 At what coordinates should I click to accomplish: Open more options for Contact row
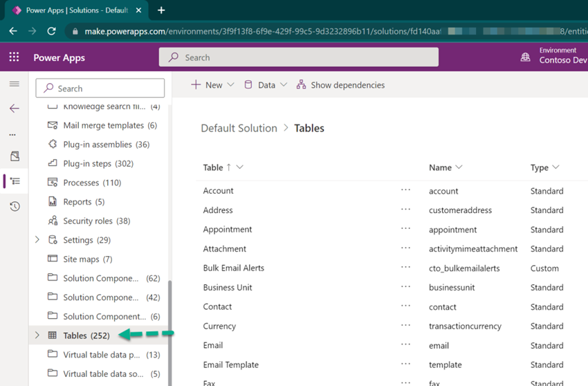(x=405, y=306)
